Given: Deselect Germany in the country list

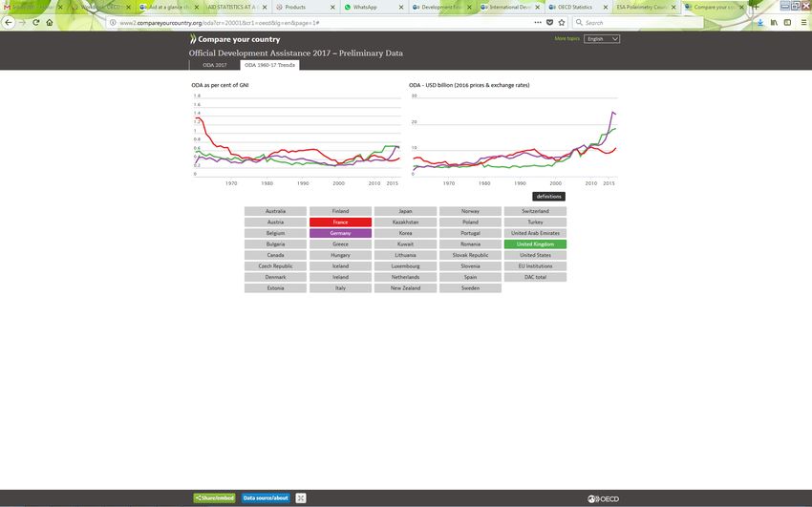Looking at the screenshot, I should click(340, 233).
